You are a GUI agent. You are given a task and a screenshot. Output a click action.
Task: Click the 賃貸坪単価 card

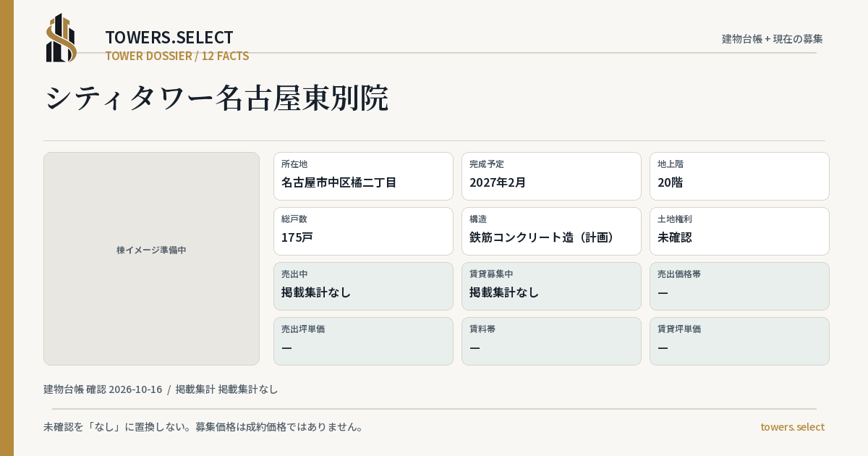(x=739, y=341)
